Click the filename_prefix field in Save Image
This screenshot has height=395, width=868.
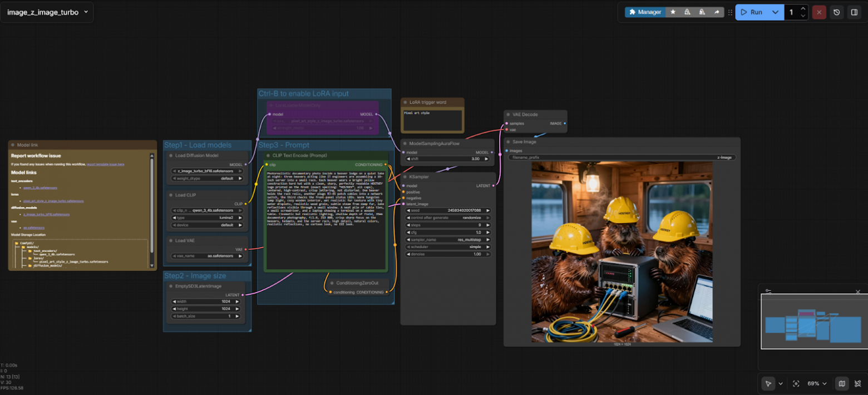(622, 157)
